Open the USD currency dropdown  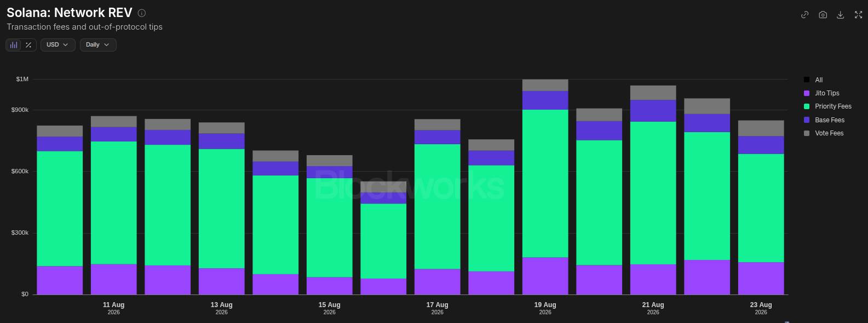point(58,45)
